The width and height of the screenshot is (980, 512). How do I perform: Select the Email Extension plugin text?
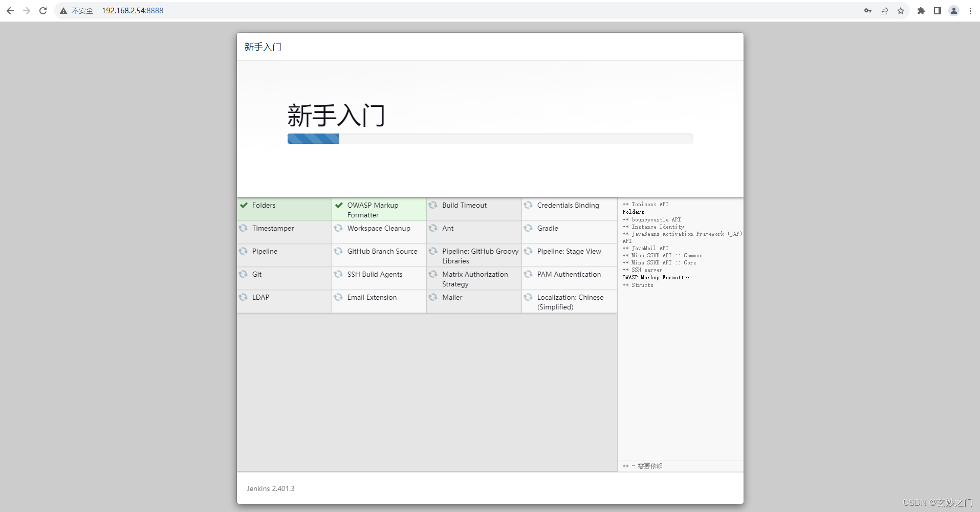click(372, 297)
